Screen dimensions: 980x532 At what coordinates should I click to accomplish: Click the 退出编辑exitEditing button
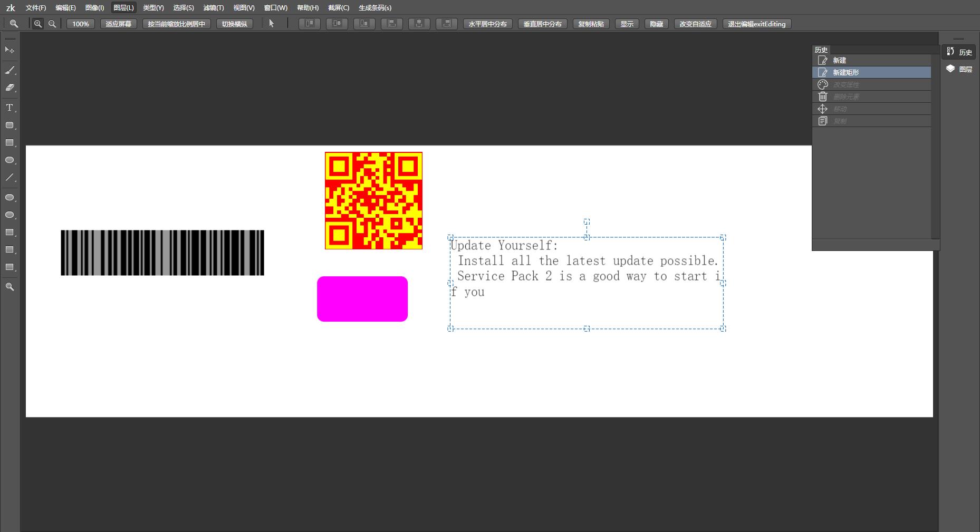[x=757, y=24]
